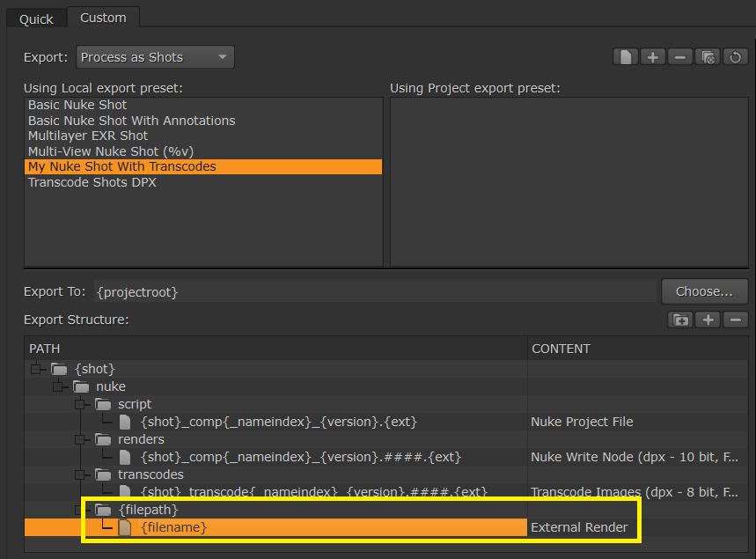Click the new export preset icon
The height and width of the screenshot is (559, 756).
[x=625, y=55]
